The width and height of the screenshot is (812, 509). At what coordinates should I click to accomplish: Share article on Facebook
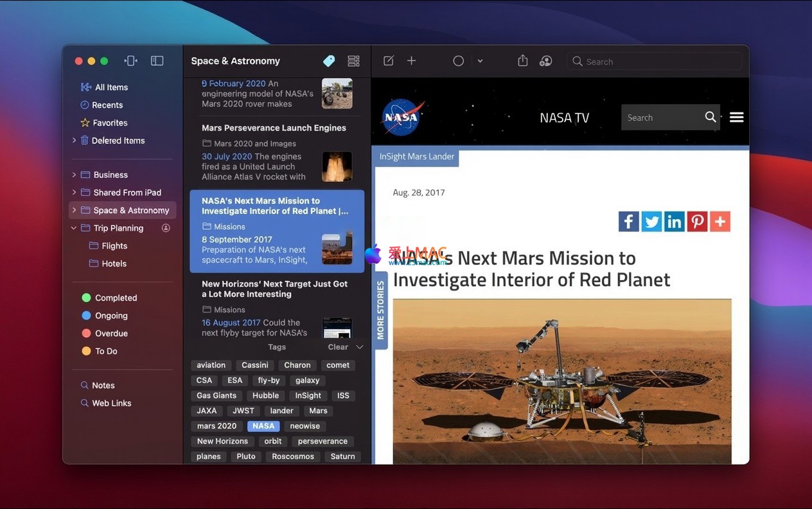pos(629,222)
